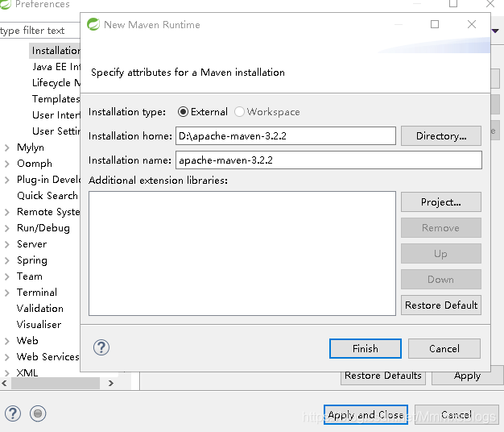
Task: Expand the Run/Debug node
Action: pos(7,228)
